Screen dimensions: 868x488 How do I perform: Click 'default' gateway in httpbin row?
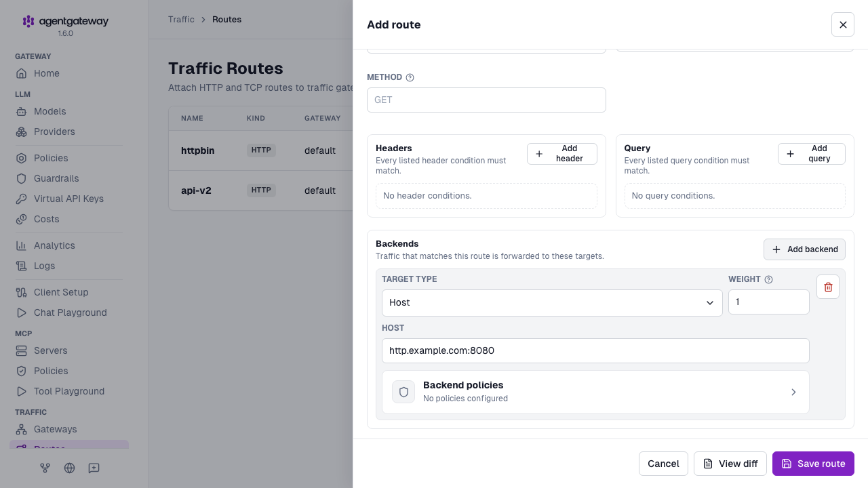point(320,150)
